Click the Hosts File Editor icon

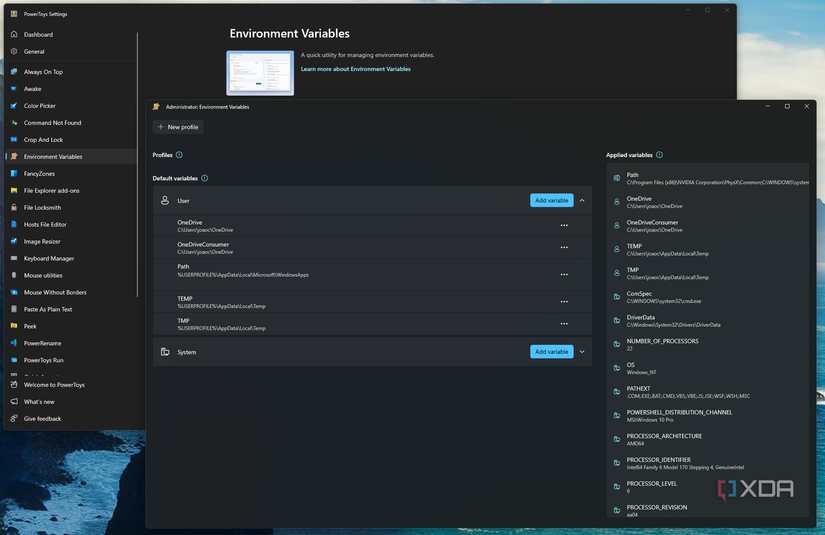click(x=14, y=224)
